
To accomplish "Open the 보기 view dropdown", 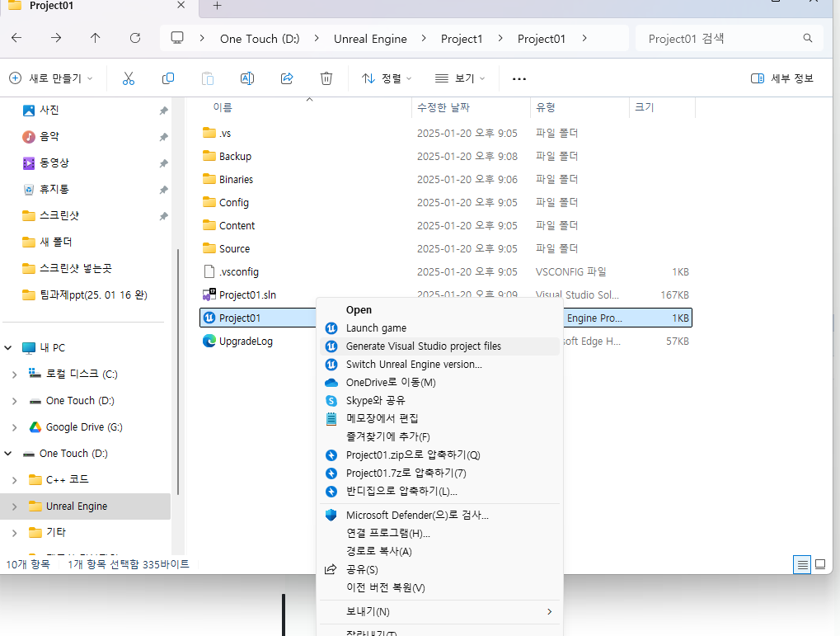I will click(460, 78).
